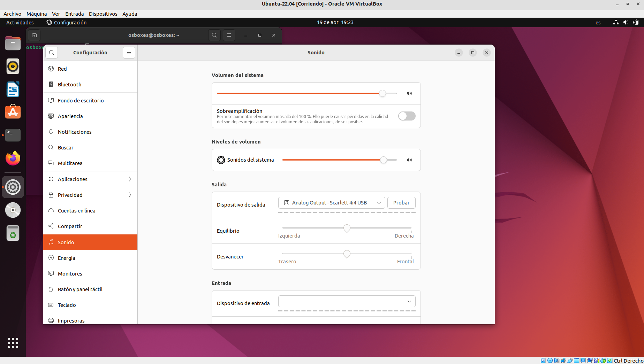Open the Apariencia settings
644x364 pixels.
point(90,116)
